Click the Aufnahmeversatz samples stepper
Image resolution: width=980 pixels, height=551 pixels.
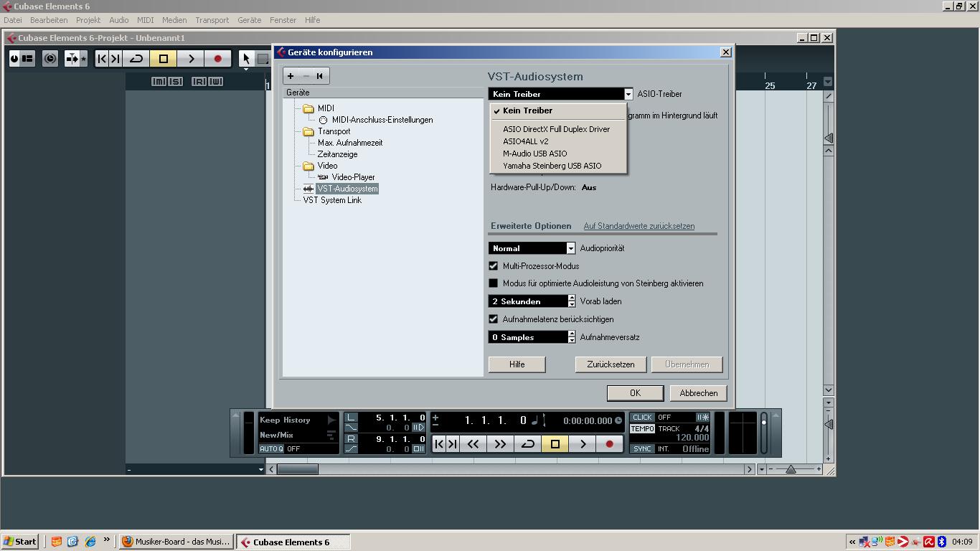click(572, 337)
